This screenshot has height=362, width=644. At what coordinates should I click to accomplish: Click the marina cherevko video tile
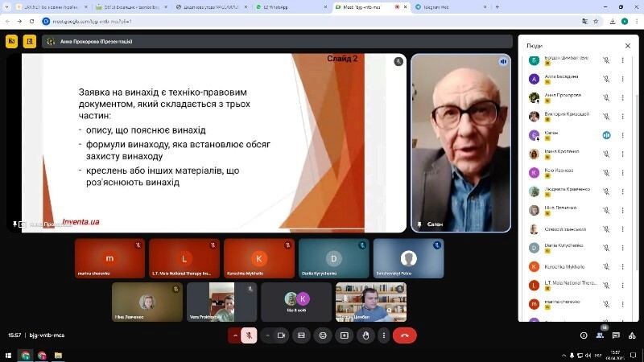[x=109, y=258]
